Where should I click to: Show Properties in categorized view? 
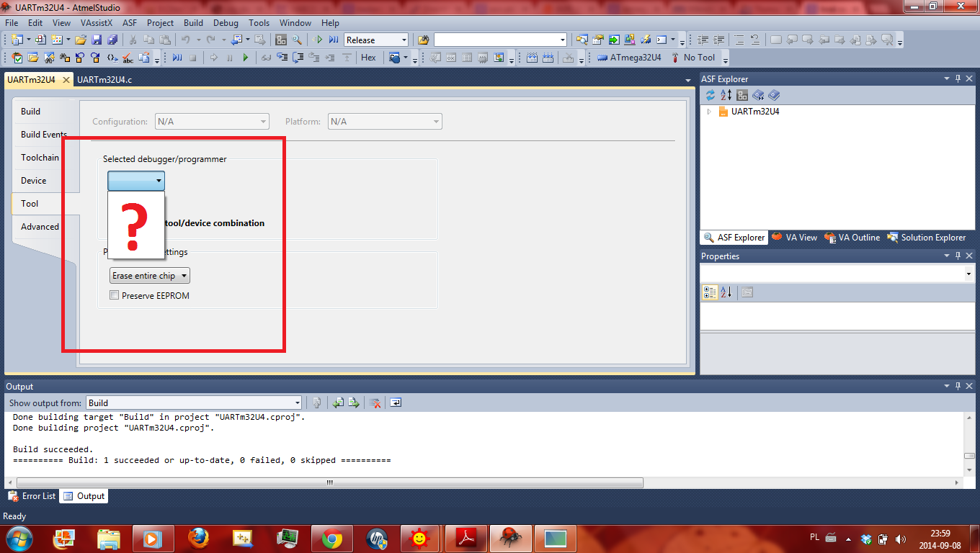[x=710, y=292]
